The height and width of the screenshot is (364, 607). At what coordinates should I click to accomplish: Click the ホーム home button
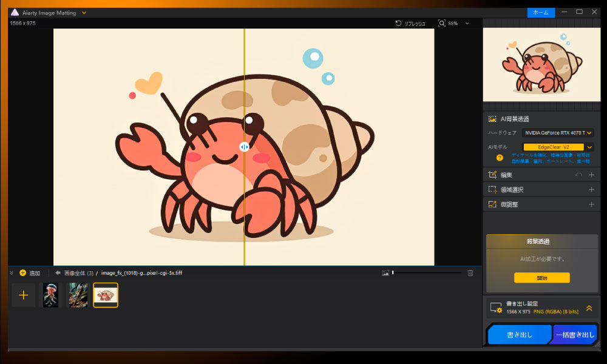[x=540, y=12]
